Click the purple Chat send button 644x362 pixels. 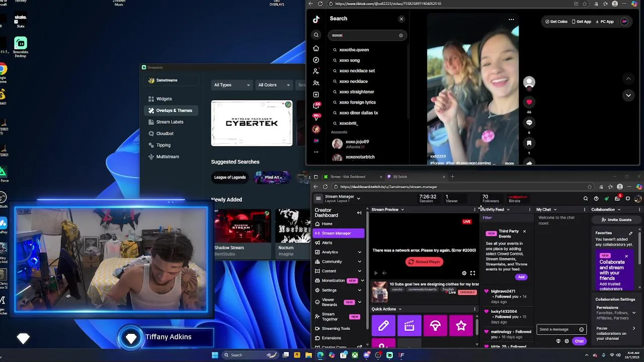click(579, 341)
